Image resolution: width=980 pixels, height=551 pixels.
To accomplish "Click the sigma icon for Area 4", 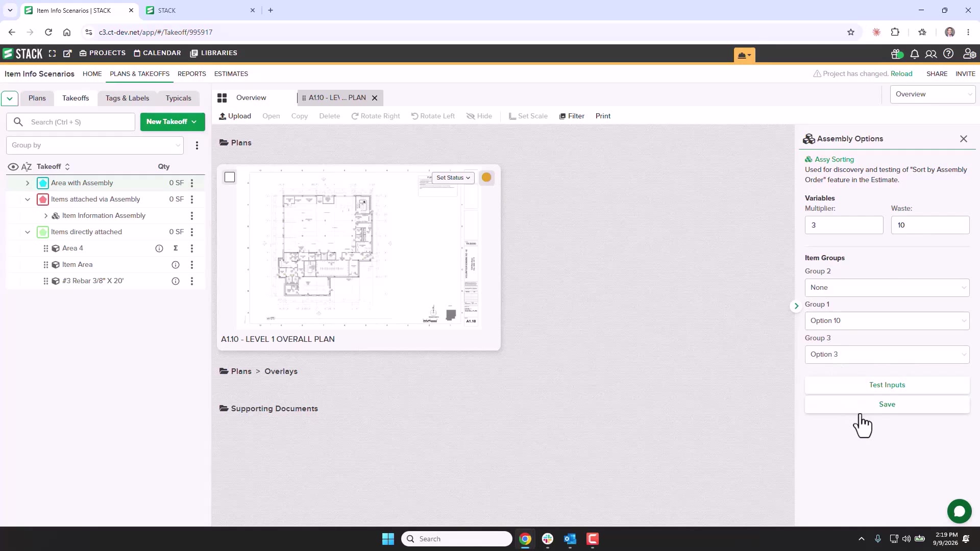I will [176, 248].
